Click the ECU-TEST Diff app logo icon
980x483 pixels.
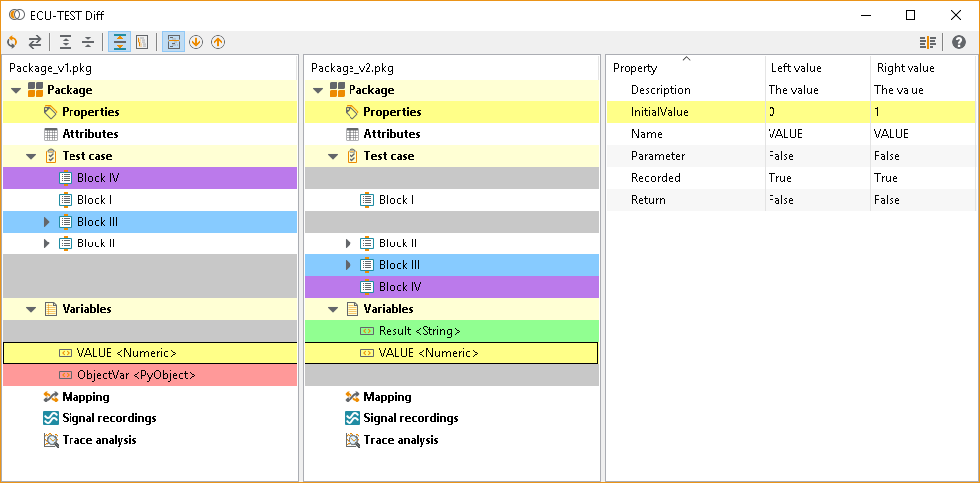click(x=17, y=15)
